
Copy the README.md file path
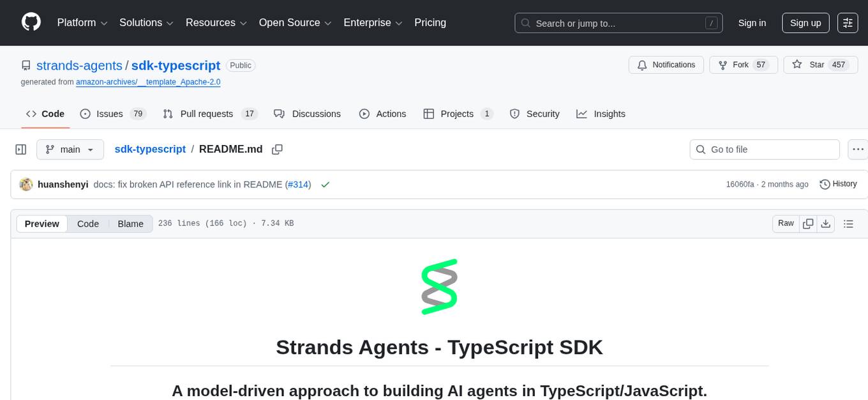tap(277, 149)
